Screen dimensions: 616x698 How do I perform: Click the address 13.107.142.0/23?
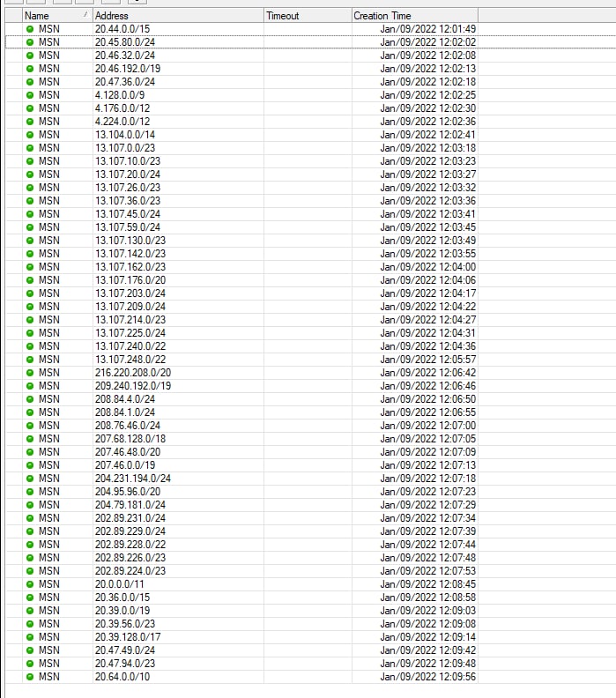click(130, 254)
